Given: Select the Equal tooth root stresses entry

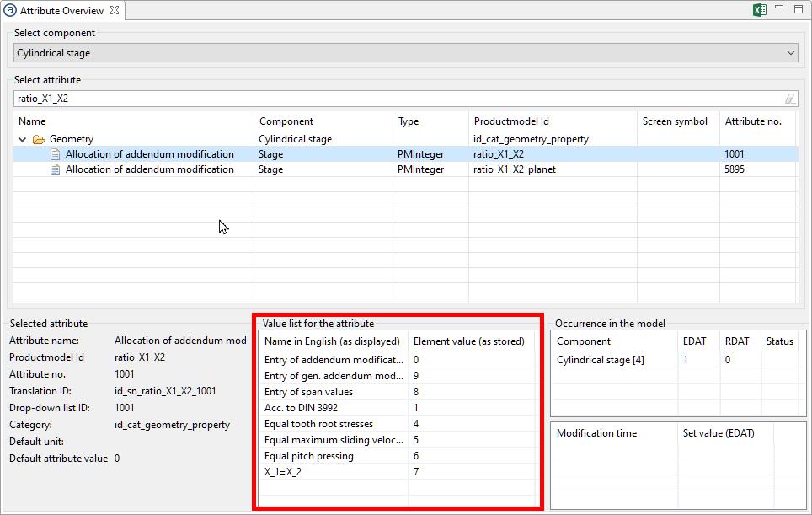Looking at the screenshot, I should (x=318, y=424).
